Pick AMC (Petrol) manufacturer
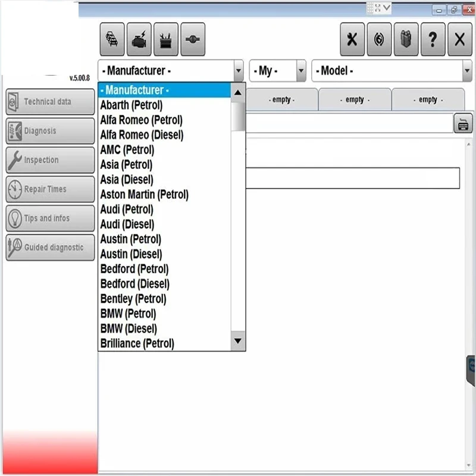This screenshot has height=476, width=476. tap(164, 150)
